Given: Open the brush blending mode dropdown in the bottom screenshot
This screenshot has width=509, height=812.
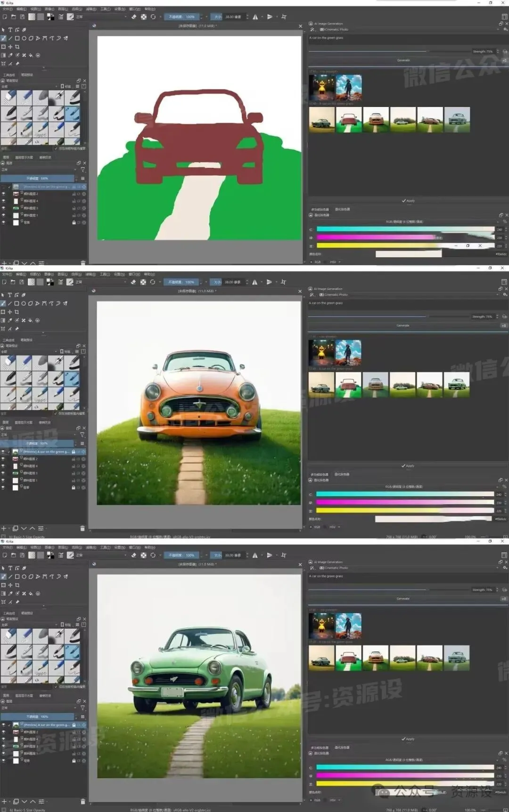Looking at the screenshot, I should tap(101, 555).
